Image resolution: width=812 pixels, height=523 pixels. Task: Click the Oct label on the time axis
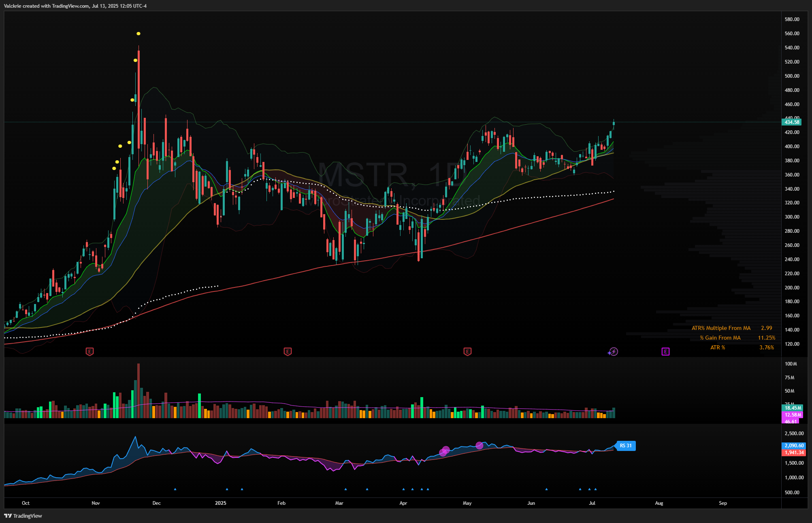point(26,503)
